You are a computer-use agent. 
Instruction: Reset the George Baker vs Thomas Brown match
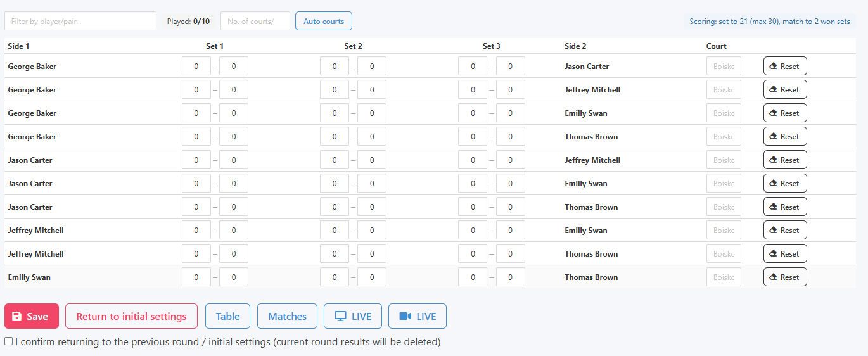[x=785, y=136]
